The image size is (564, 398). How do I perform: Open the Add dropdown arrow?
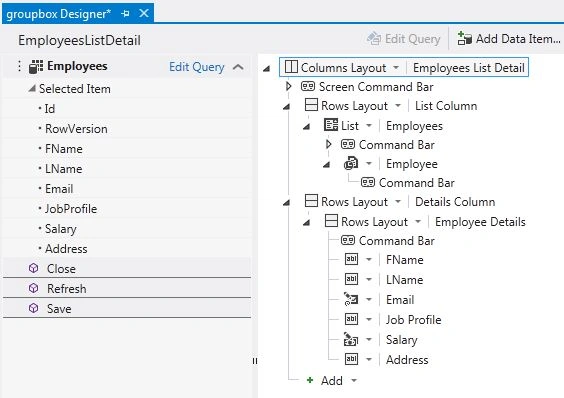pyautogui.click(x=354, y=380)
